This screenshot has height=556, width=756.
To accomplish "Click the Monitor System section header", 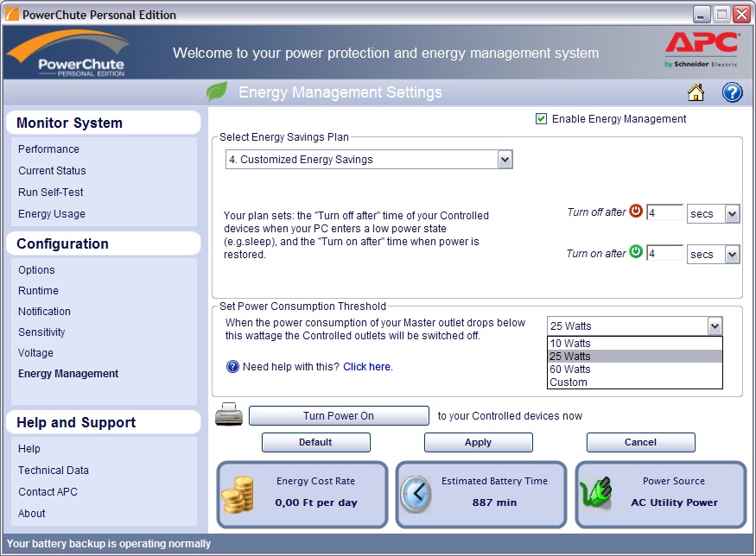I will pyautogui.click(x=103, y=123).
